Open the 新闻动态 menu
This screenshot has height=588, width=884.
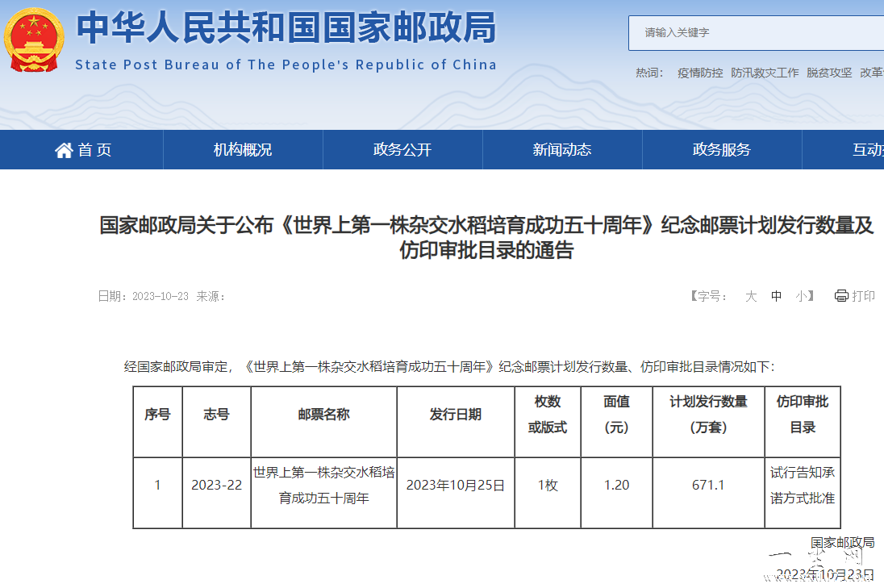pyautogui.click(x=562, y=150)
